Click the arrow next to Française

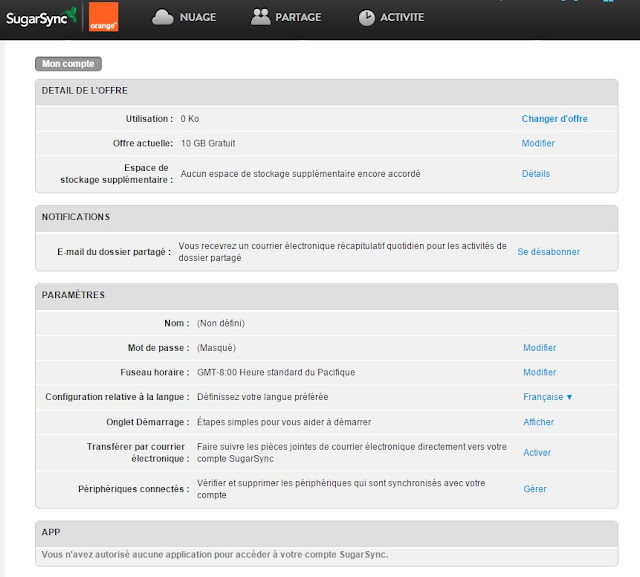(x=569, y=397)
